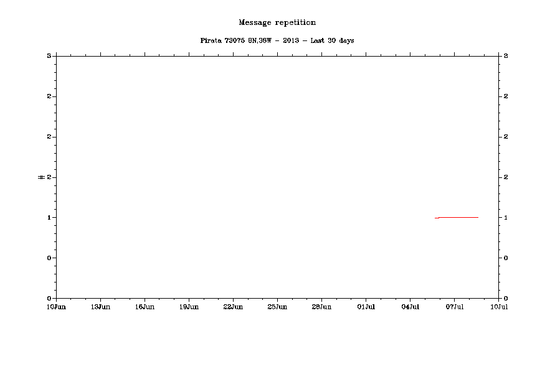
Task: Click the bottom "0" on right y-axis
Action: pyautogui.click(x=506, y=299)
